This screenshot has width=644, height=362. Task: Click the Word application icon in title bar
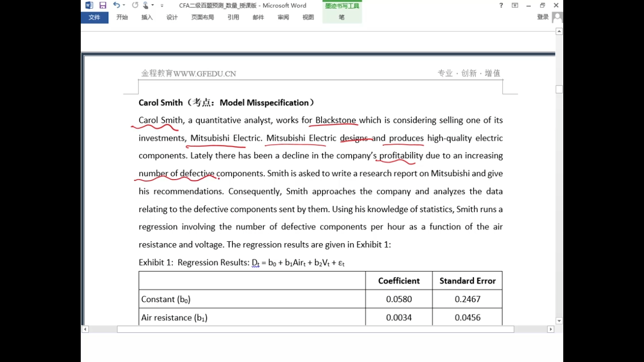89,6
